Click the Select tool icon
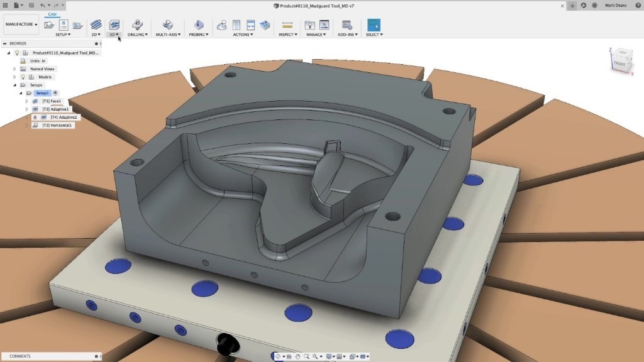 pyautogui.click(x=374, y=25)
